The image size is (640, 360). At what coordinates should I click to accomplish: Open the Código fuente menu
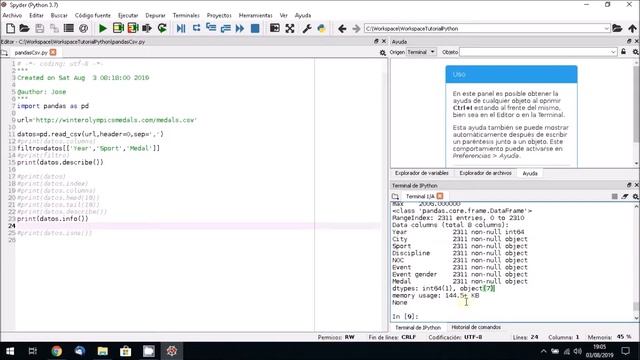pos(93,15)
